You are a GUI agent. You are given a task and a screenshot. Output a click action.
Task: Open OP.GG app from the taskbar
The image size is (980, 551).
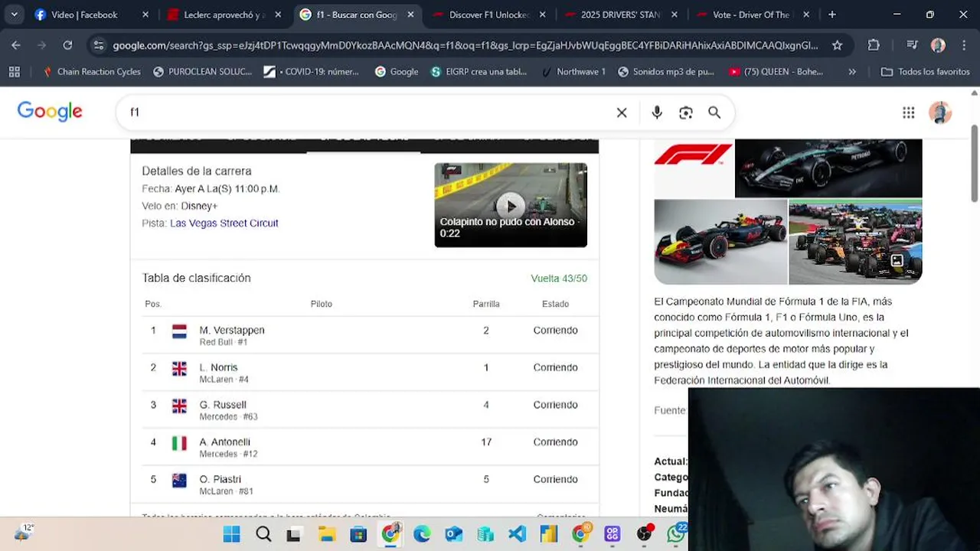(x=612, y=534)
